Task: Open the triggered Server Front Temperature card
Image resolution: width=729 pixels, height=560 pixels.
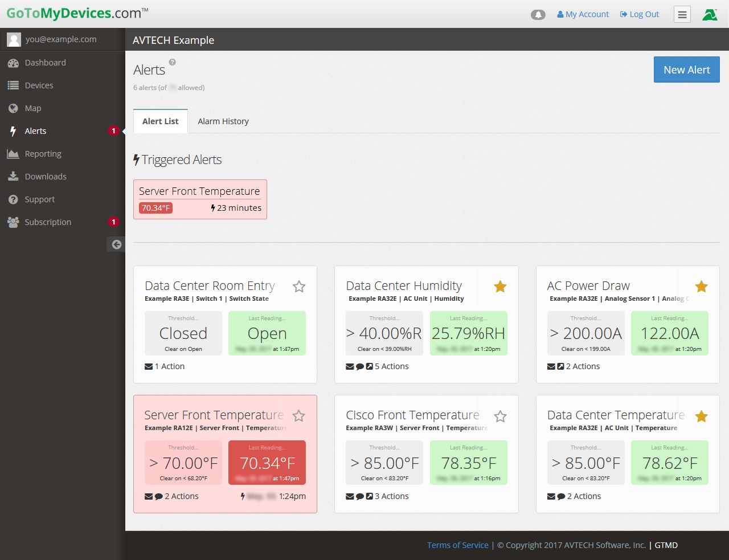Action: click(199, 192)
